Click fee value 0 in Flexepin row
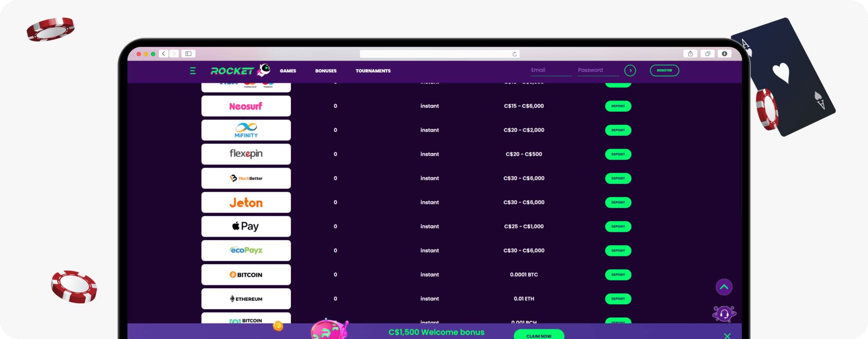This screenshot has width=868, height=339. click(x=335, y=154)
